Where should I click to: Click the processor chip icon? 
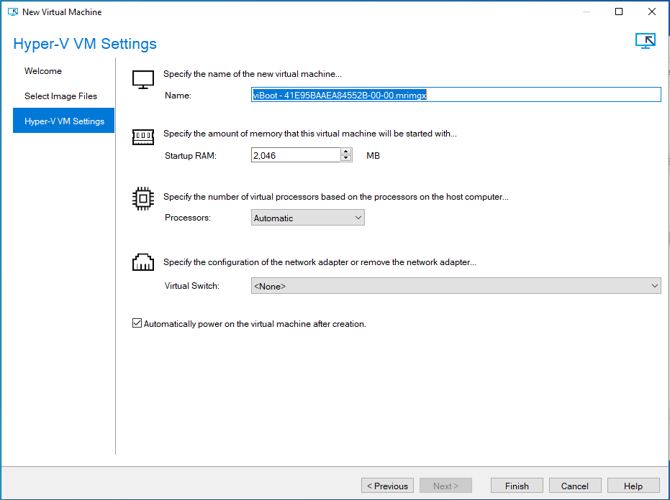(x=143, y=199)
